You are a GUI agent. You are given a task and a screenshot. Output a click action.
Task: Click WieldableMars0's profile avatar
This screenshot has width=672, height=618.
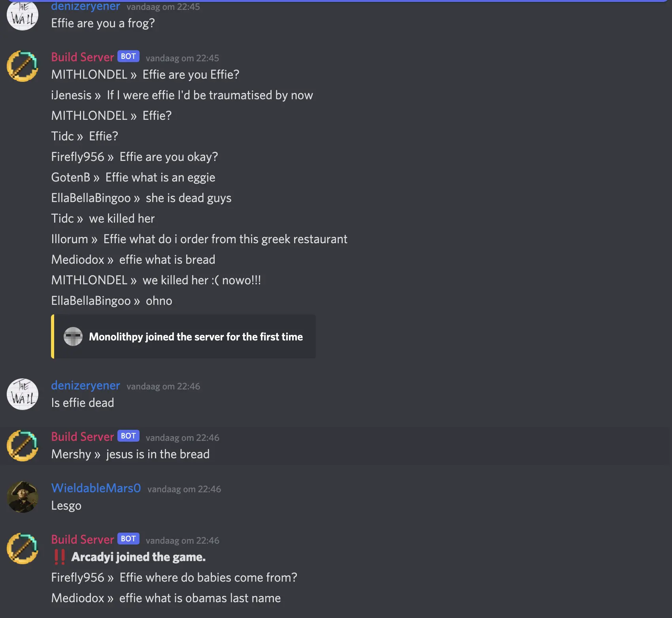(x=23, y=497)
